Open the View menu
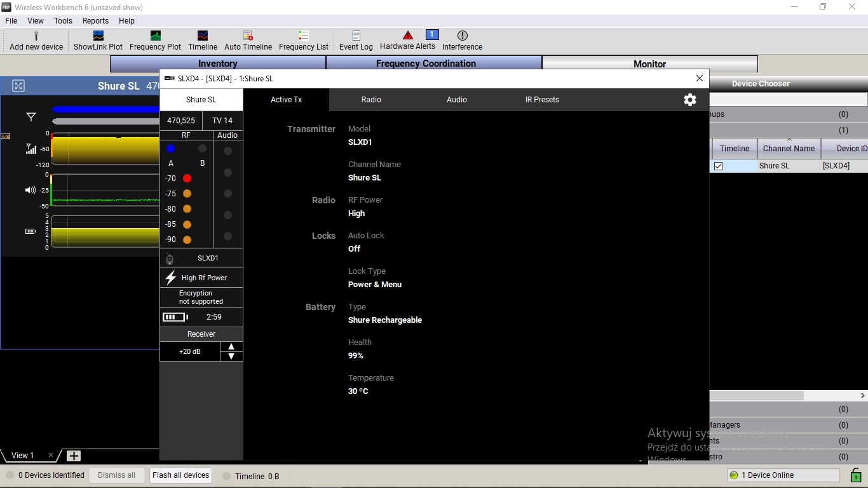The width and height of the screenshot is (868, 488). click(36, 20)
